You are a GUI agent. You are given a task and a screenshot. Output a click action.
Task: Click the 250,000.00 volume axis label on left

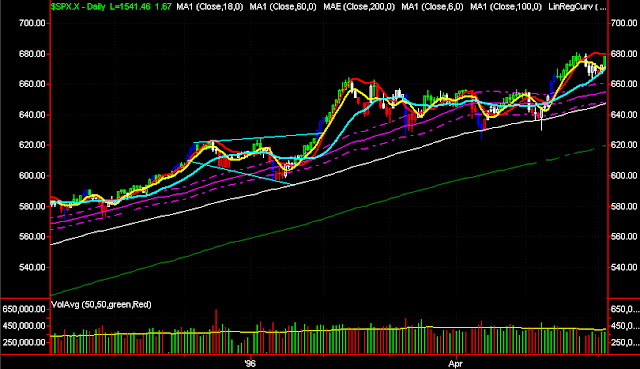pyautogui.click(x=24, y=342)
